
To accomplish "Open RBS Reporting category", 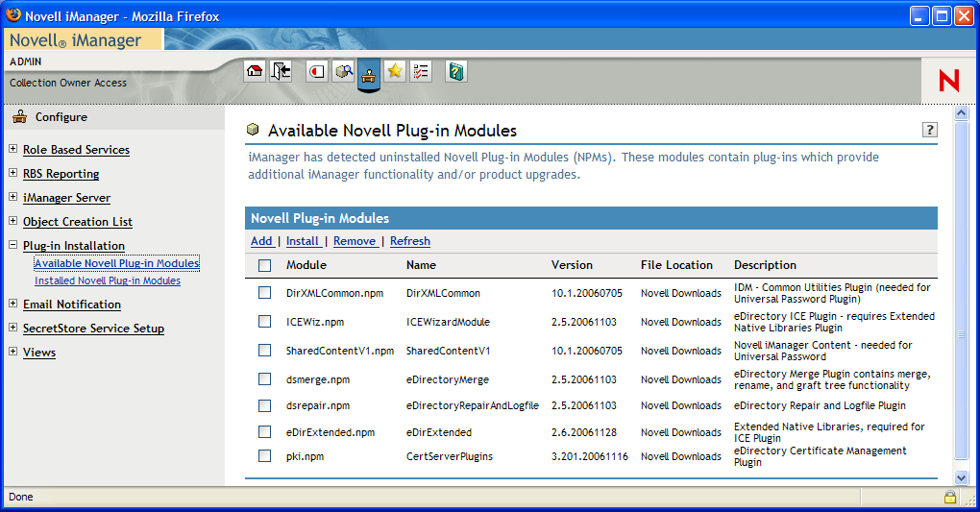I will [61, 174].
